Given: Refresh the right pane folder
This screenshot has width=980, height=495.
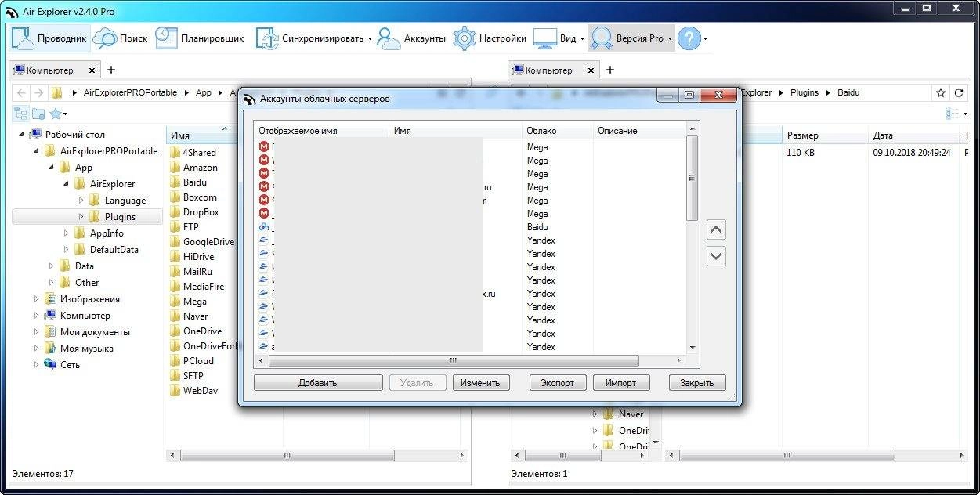Looking at the screenshot, I should (x=959, y=92).
